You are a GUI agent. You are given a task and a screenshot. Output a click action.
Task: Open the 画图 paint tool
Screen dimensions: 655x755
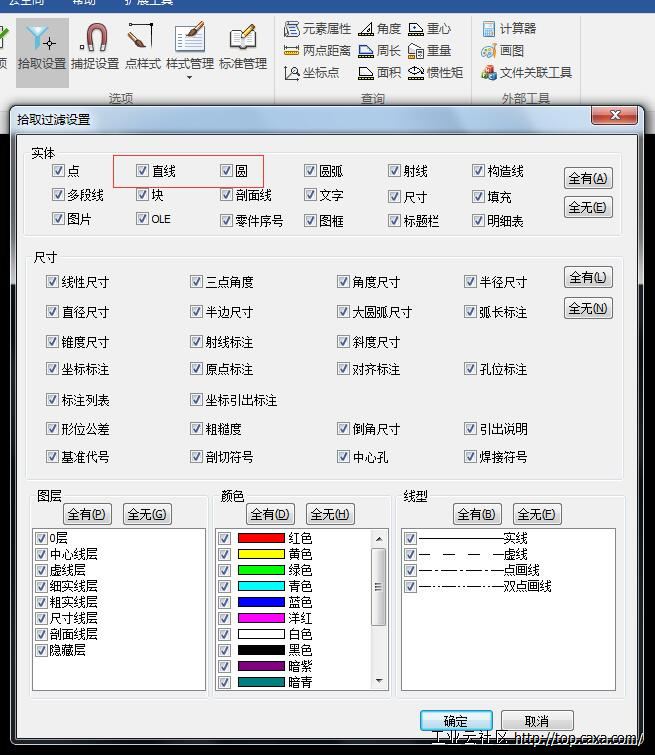[503, 51]
